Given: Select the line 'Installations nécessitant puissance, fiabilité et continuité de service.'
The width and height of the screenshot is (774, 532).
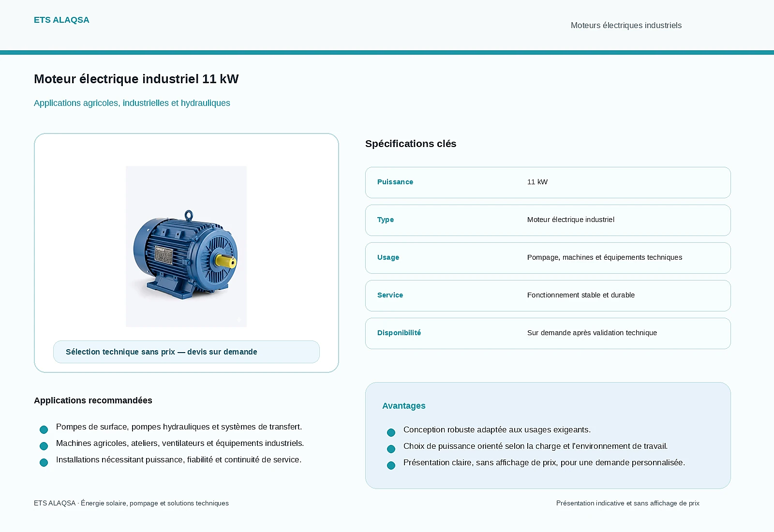Looking at the screenshot, I should (179, 459).
